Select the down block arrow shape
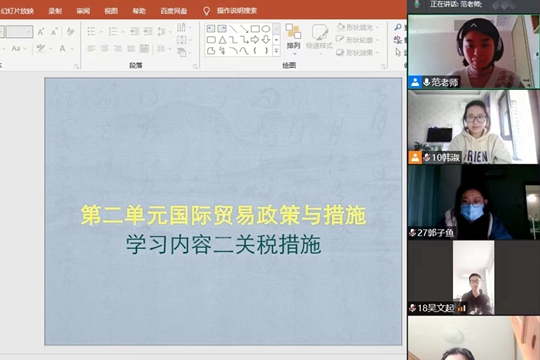The image size is (540, 360). [x=266, y=40]
